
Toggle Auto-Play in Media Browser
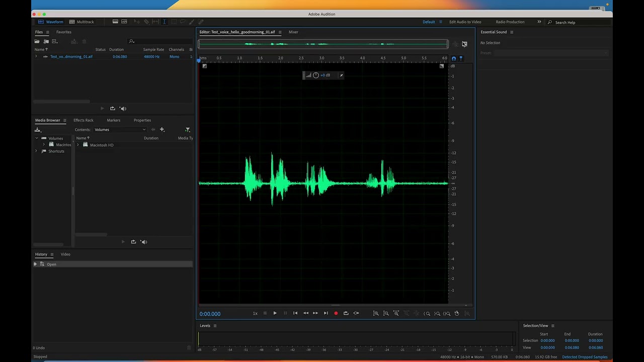pos(144,242)
